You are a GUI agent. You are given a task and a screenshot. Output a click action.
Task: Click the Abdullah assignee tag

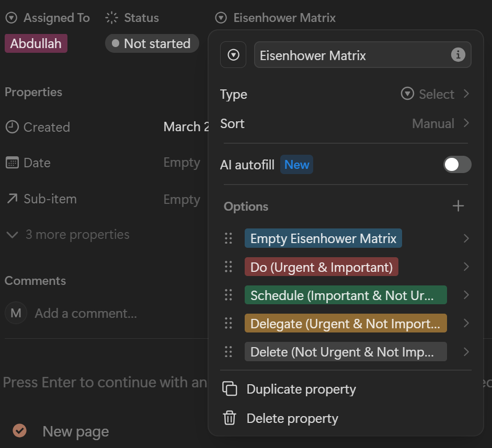click(x=36, y=43)
